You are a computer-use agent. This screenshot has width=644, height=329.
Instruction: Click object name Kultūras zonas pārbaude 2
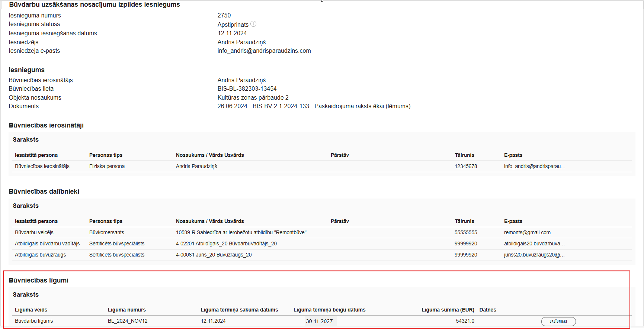(253, 97)
